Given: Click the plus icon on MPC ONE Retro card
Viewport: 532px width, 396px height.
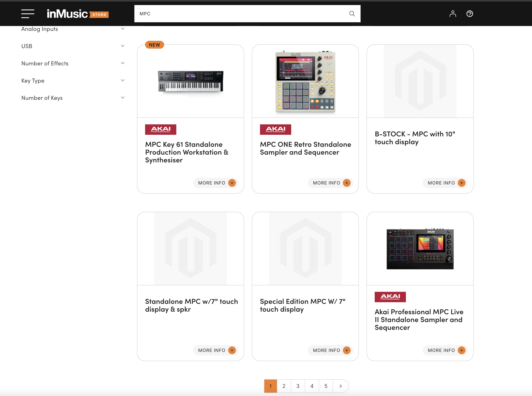Looking at the screenshot, I should 347,183.
